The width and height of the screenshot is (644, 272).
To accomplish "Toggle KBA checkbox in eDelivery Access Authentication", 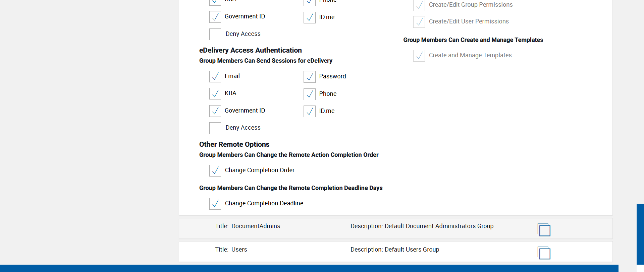I will 215,94.
